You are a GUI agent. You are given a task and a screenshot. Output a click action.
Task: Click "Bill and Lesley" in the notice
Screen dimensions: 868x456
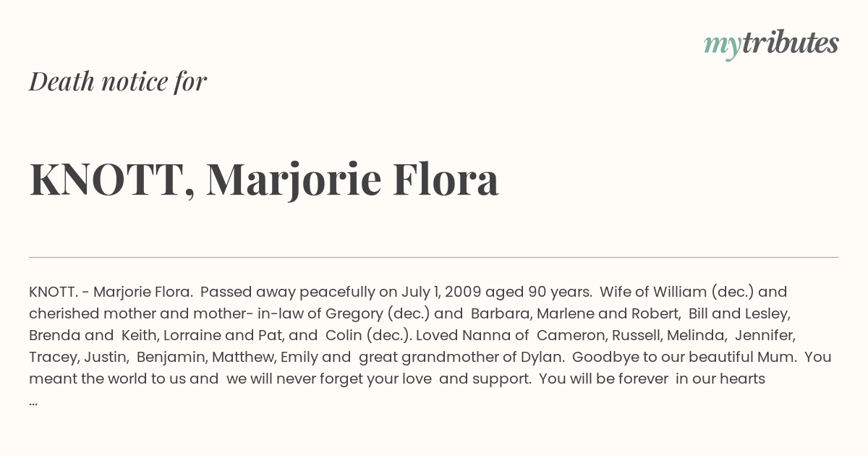(x=739, y=313)
